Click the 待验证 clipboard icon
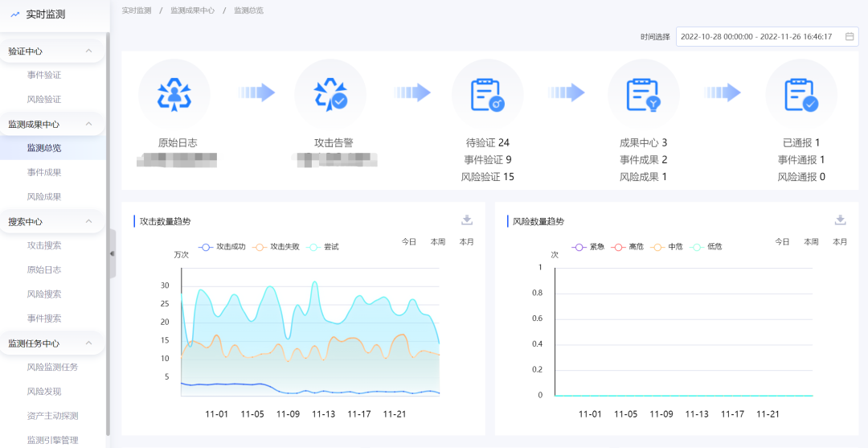 487,94
